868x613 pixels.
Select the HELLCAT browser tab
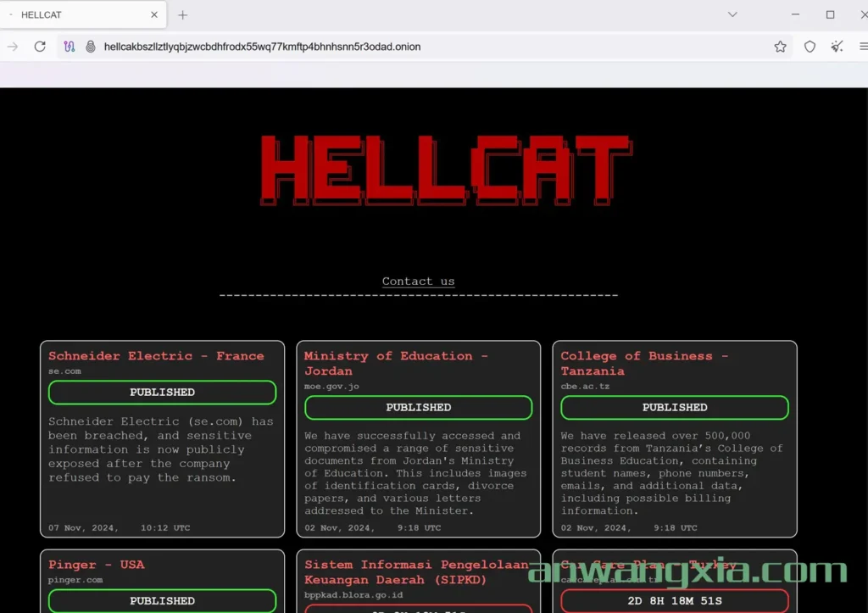[x=83, y=15]
